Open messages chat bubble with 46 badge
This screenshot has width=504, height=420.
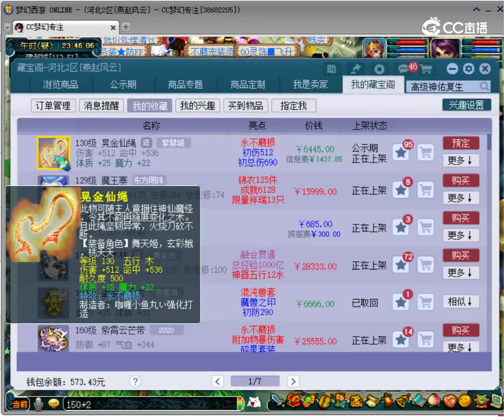click(x=403, y=69)
